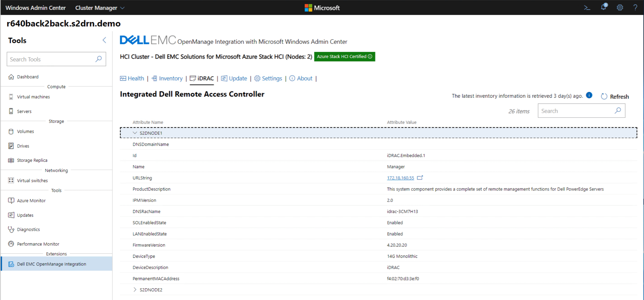644x300 pixels.
Task: Click the Updates icon in sidebar
Action: (x=11, y=215)
